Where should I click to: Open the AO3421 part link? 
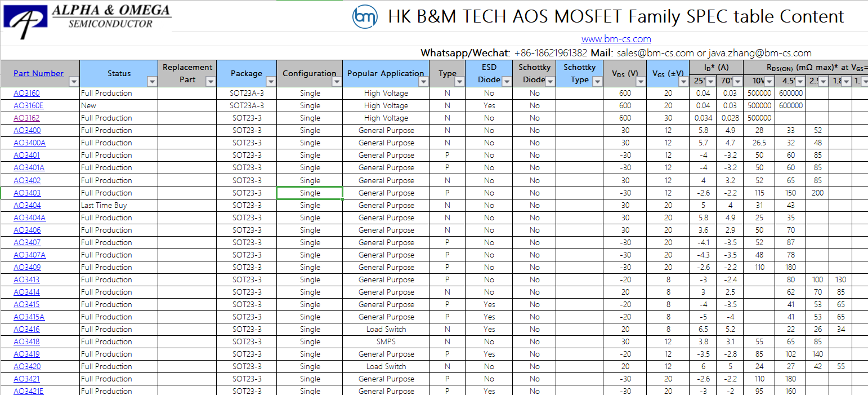click(x=26, y=379)
